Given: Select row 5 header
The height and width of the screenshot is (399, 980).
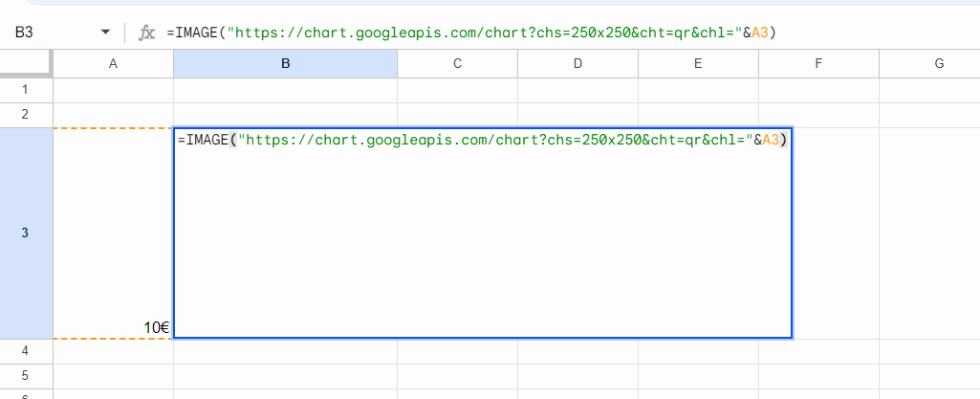Looking at the screenshot, I should click(26, 375).
